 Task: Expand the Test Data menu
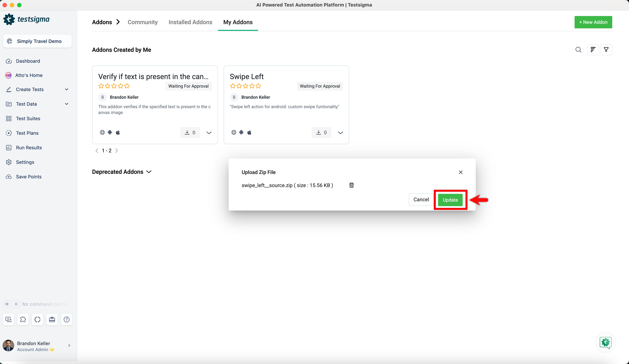(66, 104)
